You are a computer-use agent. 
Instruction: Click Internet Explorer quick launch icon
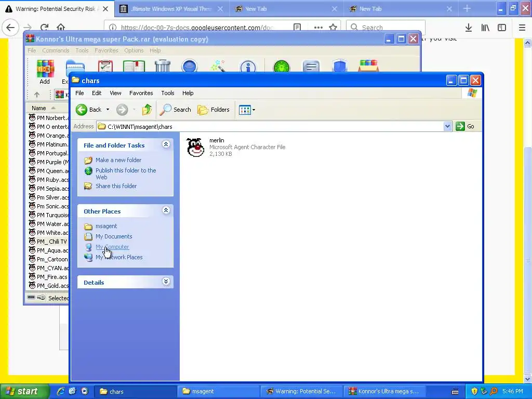[61, 391]
